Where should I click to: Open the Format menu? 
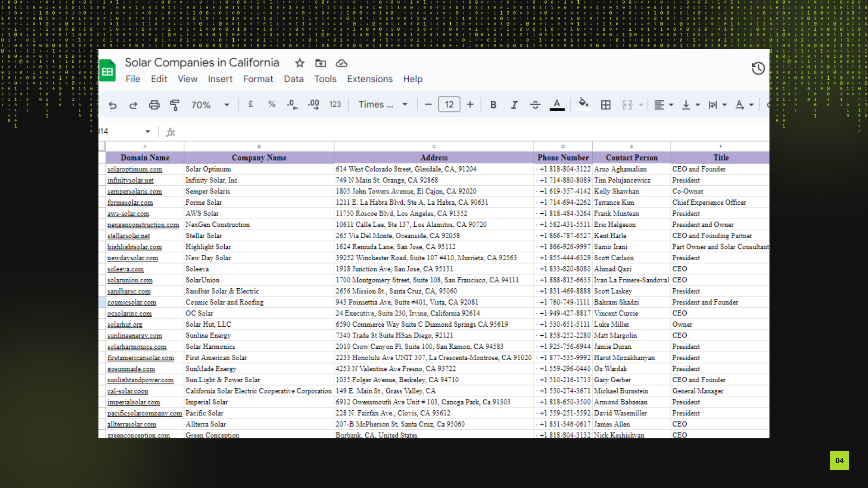(x=258, y=79)
